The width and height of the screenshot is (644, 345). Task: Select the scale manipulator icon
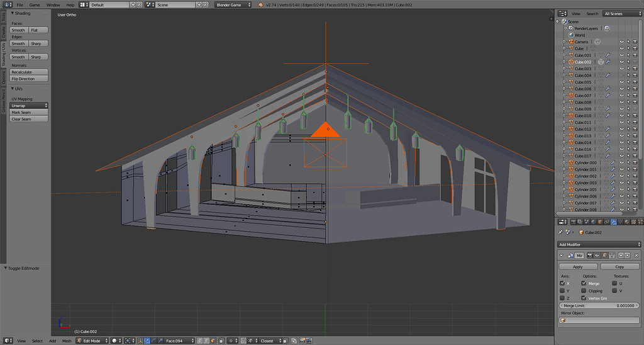point(160,341)
